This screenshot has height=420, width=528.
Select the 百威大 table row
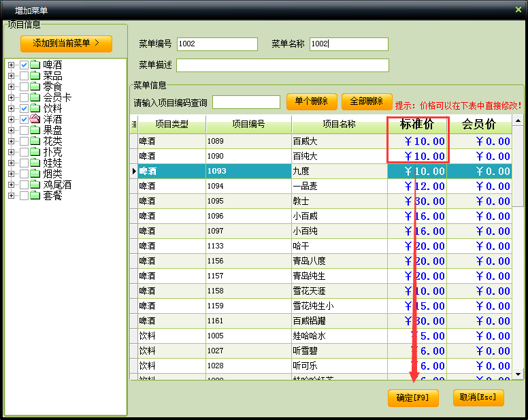(321, 141)
